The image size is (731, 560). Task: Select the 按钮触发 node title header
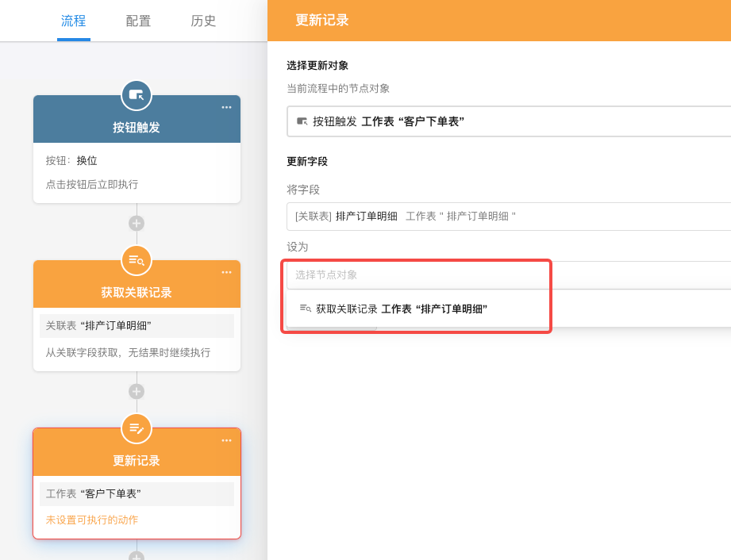tap(137, 127)
